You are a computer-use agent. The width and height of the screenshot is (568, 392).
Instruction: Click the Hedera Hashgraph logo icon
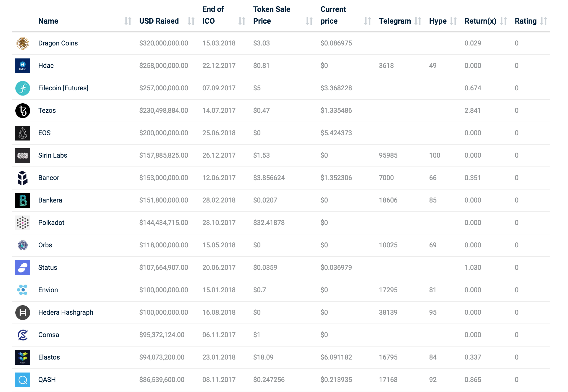pyautogui.click(x=23, y=313)
